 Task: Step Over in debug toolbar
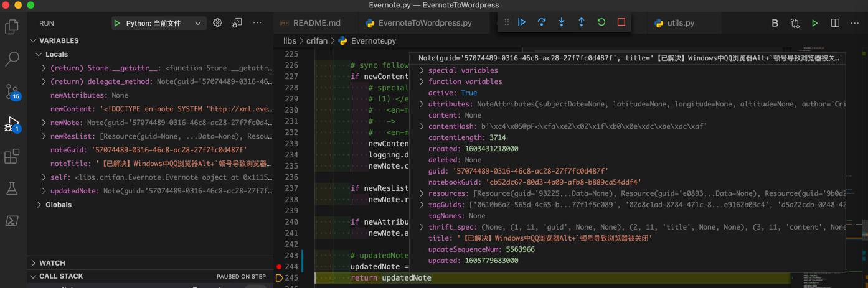tap(542, 22)
